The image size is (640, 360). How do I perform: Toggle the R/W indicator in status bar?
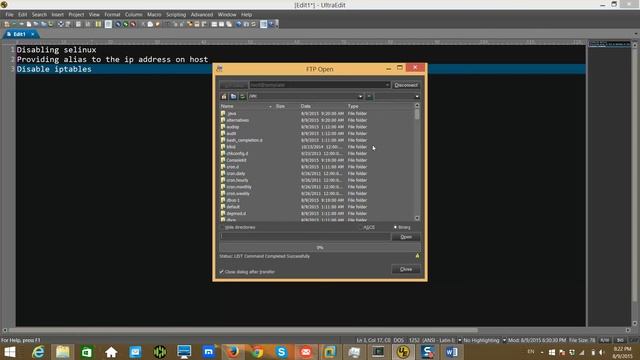[x=605, y=340]
